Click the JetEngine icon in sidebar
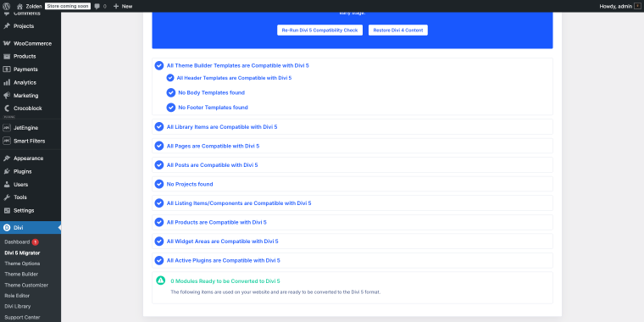The width and height of the screenshot is (644, 322). [x=7, y=128]
